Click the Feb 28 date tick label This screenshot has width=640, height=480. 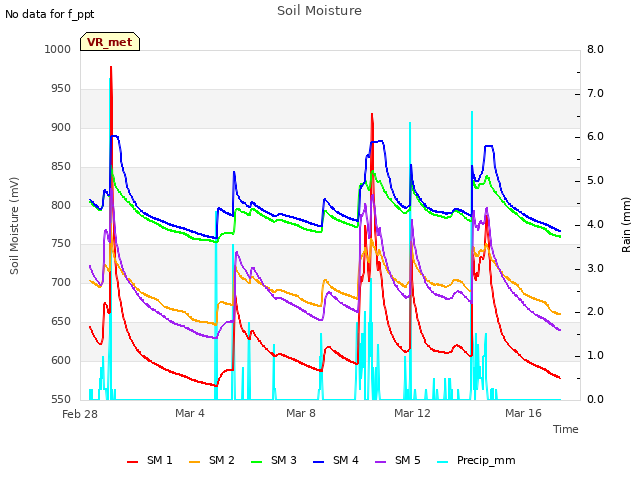tap(80, 414)
